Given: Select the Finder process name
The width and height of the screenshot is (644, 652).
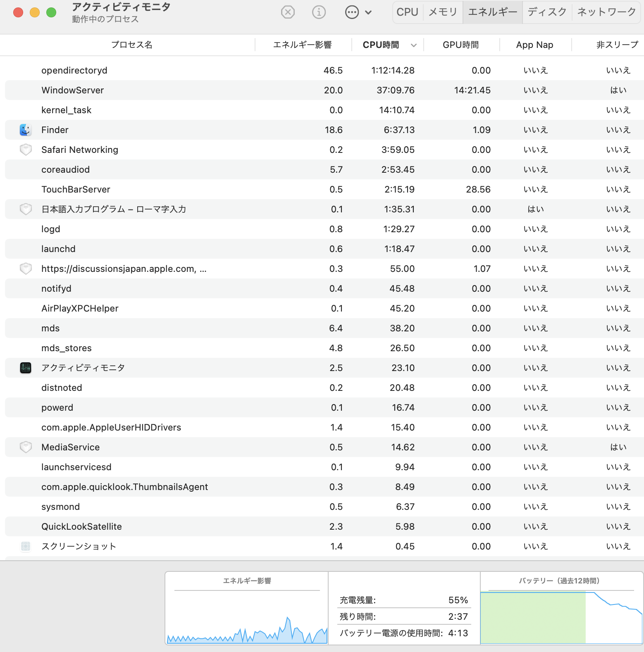Looking at the screenshot, I should pos(55,130).
